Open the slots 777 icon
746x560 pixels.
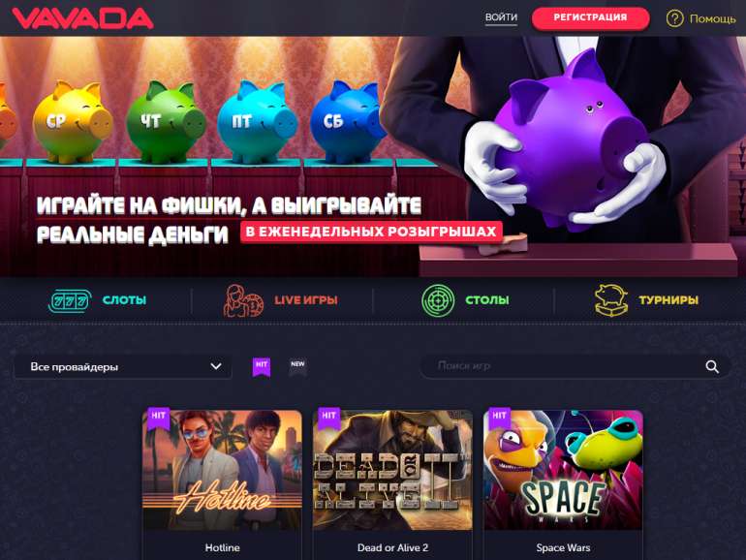tap(70, 300)
